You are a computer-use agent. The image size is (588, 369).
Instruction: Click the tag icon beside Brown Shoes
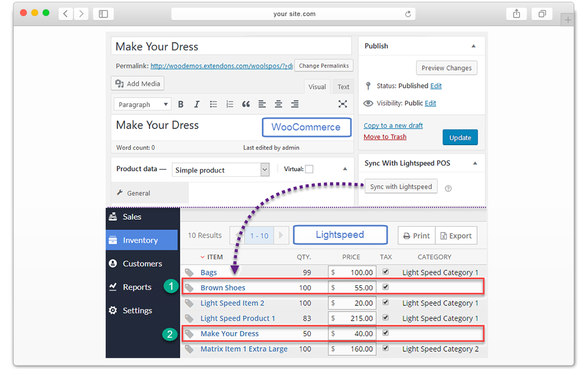[x=189, y=288]
